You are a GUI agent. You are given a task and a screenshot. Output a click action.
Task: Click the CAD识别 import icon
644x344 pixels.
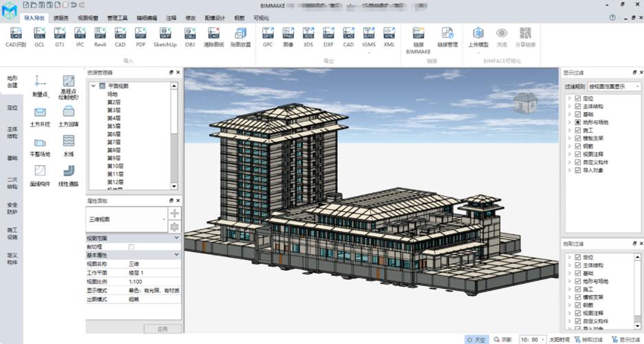coord(16,37)
